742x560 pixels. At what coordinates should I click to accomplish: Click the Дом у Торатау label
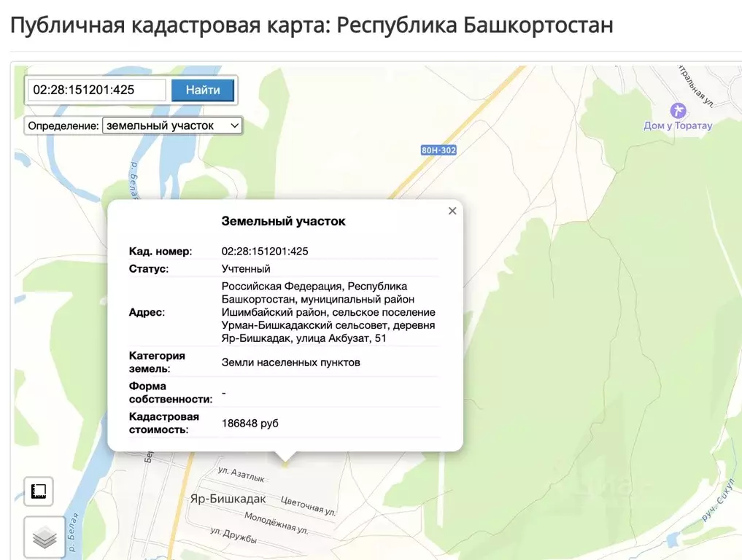click(679, 125)
